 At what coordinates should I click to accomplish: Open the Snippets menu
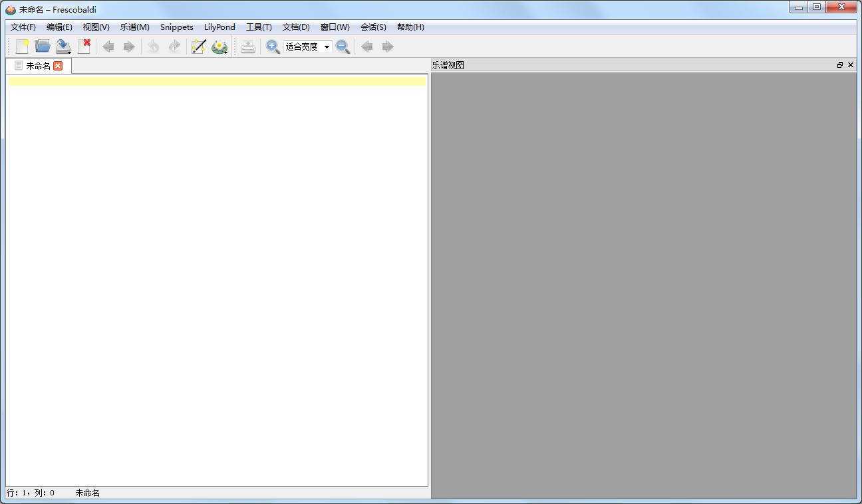pyautogui.click(x=176, y=27)
